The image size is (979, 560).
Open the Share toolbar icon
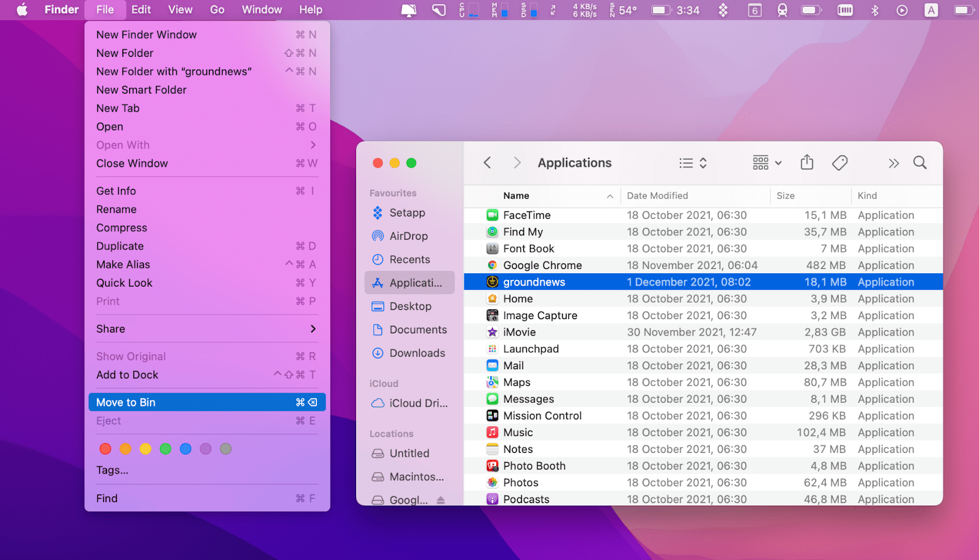click(807, 162)
